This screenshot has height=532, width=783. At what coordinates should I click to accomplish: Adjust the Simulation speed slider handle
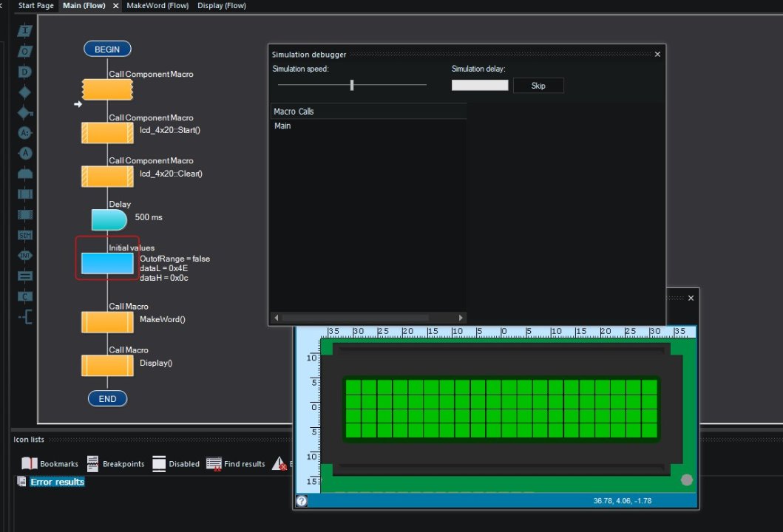coord(352,85)
